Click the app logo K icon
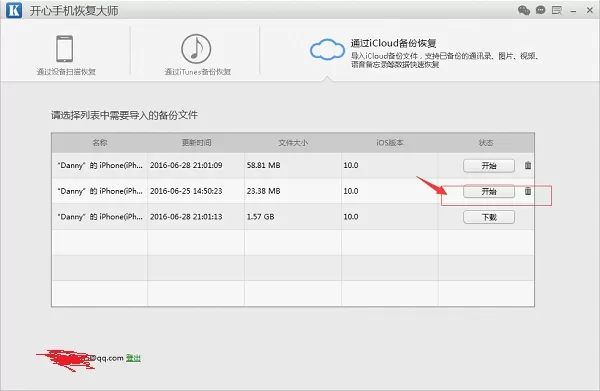 pyautogui.click(x=14, y=10)
